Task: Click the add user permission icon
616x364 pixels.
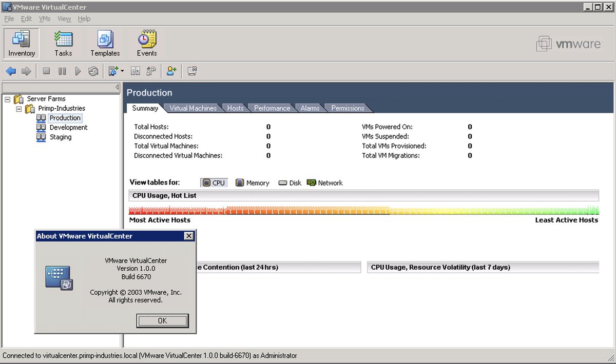Action: [171, 71]
